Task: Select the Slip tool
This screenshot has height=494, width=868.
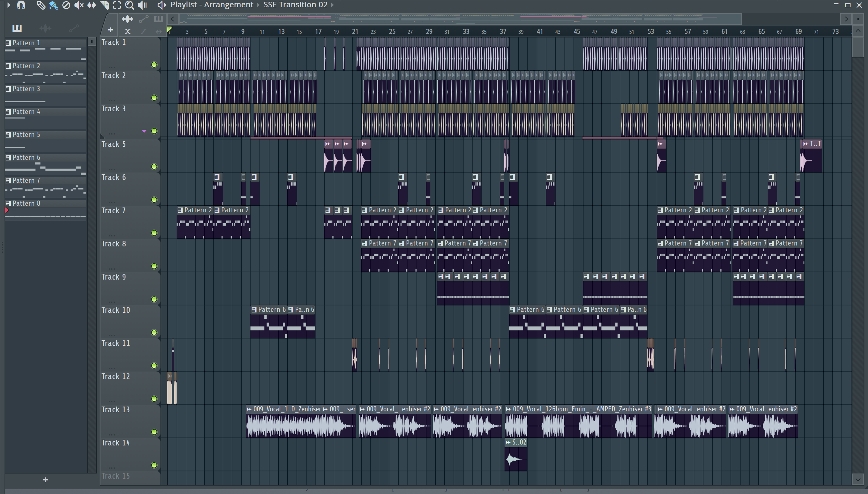Action: tap(92, 5)
